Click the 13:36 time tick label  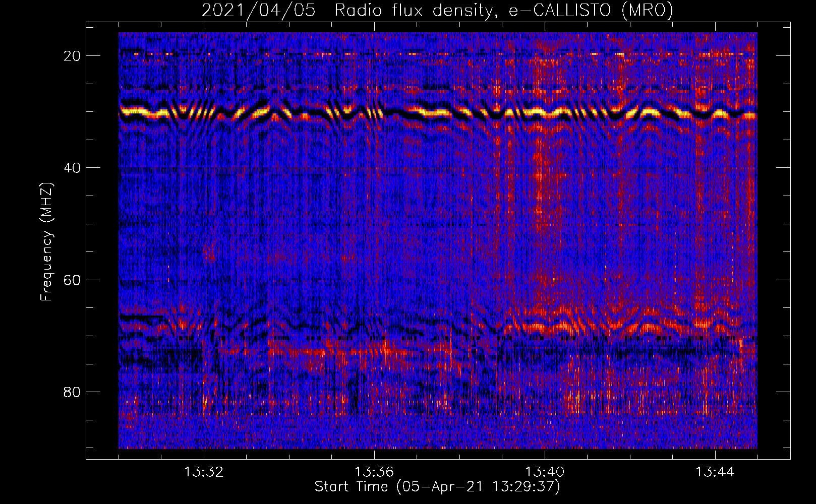click(374, 472)
